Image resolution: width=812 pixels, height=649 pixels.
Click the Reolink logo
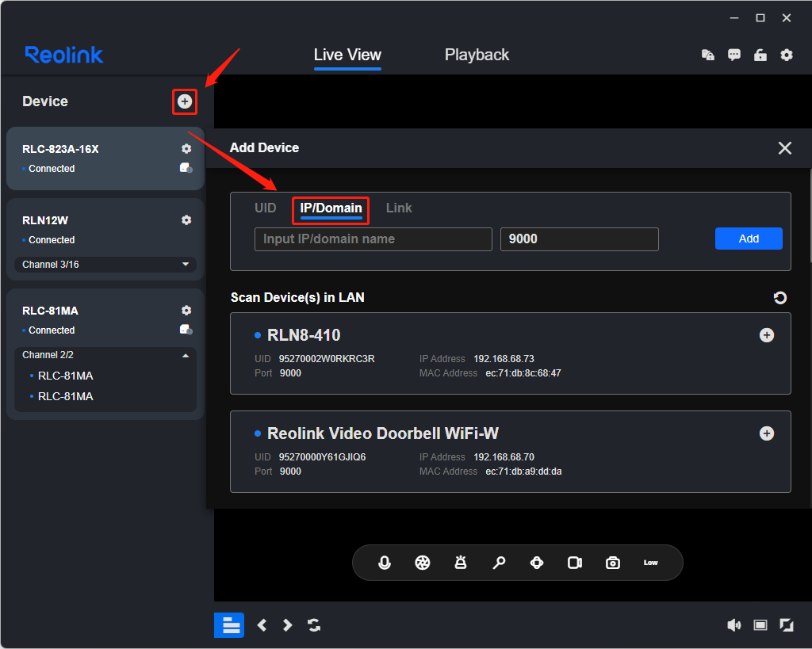pyautogui.click(x=64, y=55)
